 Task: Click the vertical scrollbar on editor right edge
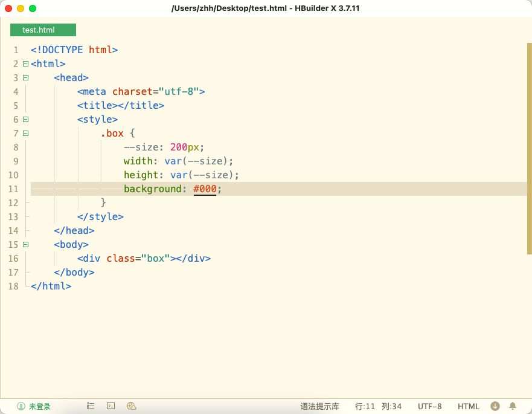[529, 148]
